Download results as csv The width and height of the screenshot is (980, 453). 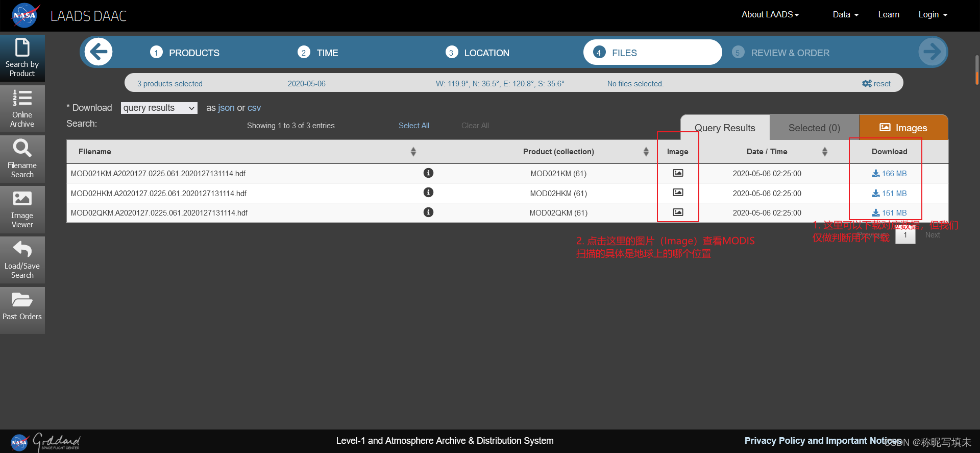(x=254, y=108)
